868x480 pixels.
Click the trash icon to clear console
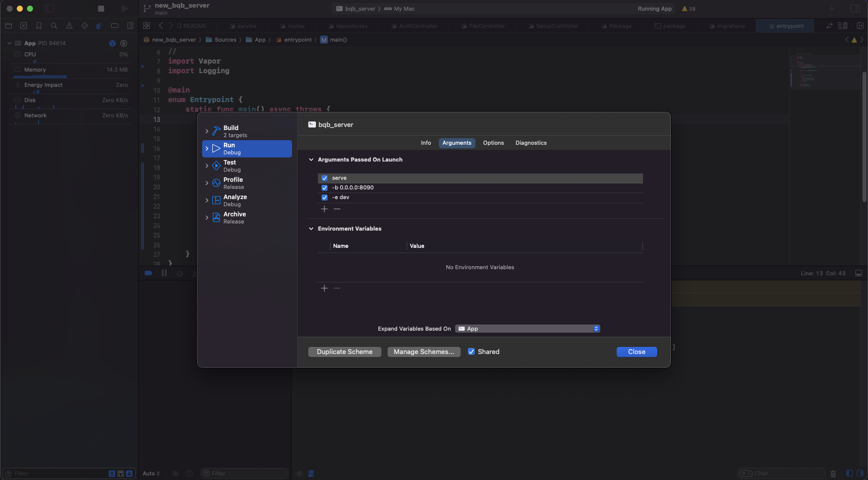(833, 473)
